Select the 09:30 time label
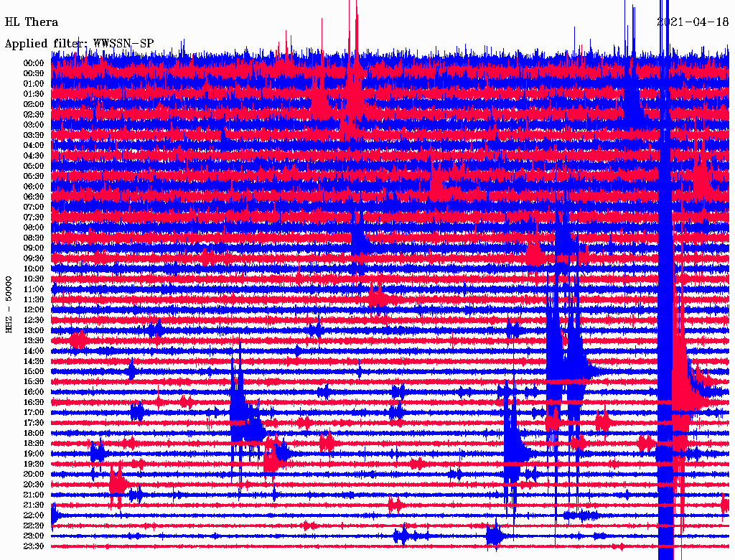 tap(34, 258)
